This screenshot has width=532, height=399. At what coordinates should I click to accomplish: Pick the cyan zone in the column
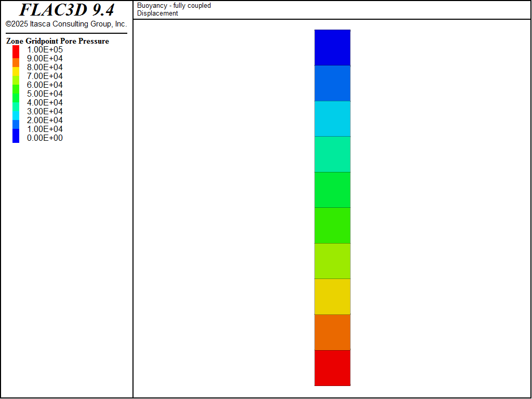point(332,118)
